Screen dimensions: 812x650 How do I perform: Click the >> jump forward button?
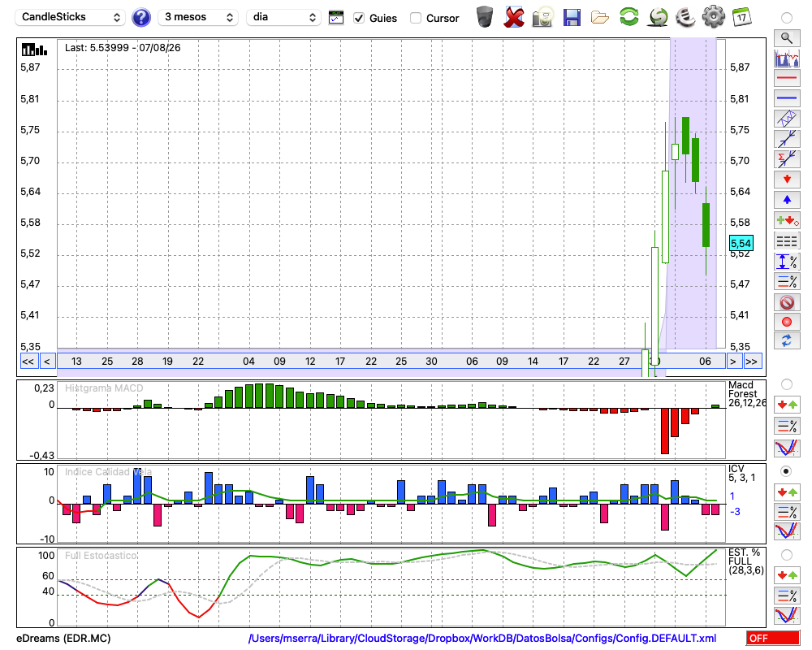[x=751, y=362]
